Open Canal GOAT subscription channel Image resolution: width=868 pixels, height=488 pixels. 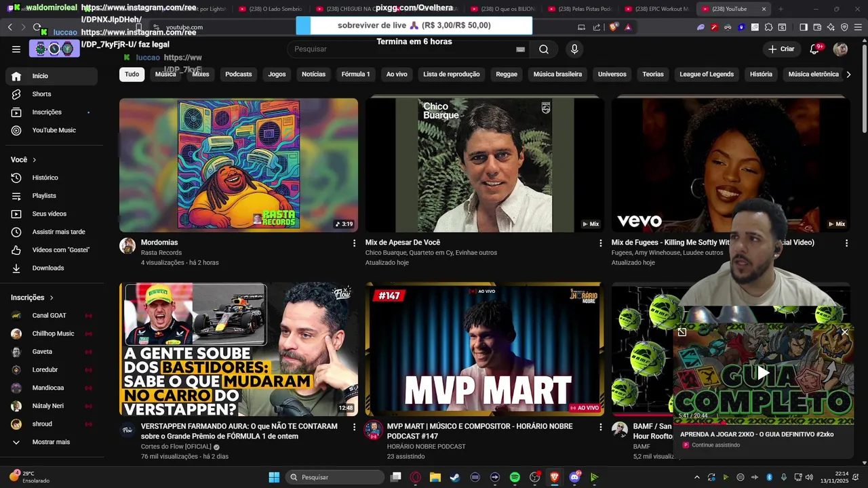click(52, 316)
